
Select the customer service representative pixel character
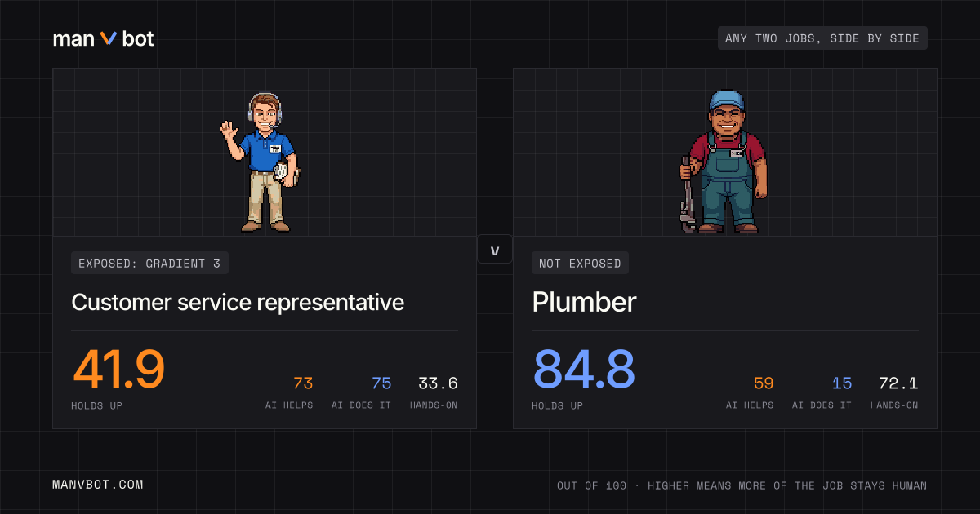click(x=260, y=162)
